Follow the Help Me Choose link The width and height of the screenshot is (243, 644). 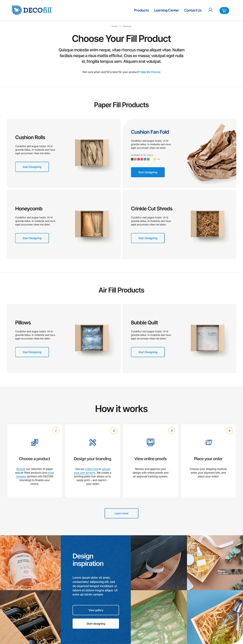point(150,72)
